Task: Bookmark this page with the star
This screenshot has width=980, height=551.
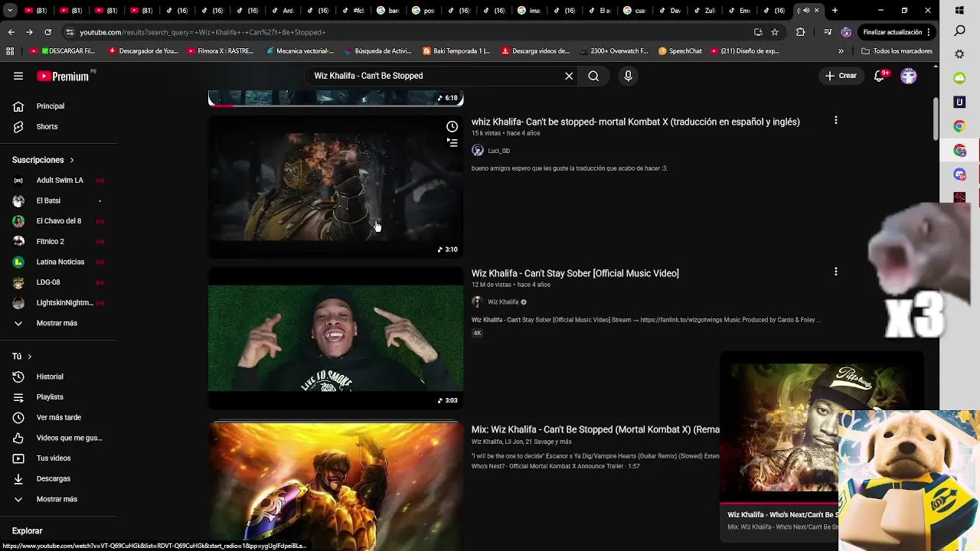Action: click(775, 32)
